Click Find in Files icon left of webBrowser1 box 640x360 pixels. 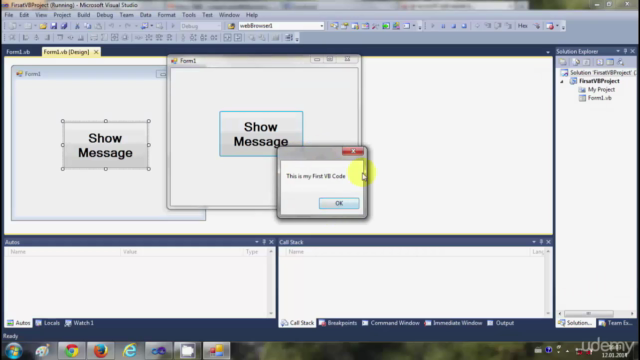pos(231,26)
